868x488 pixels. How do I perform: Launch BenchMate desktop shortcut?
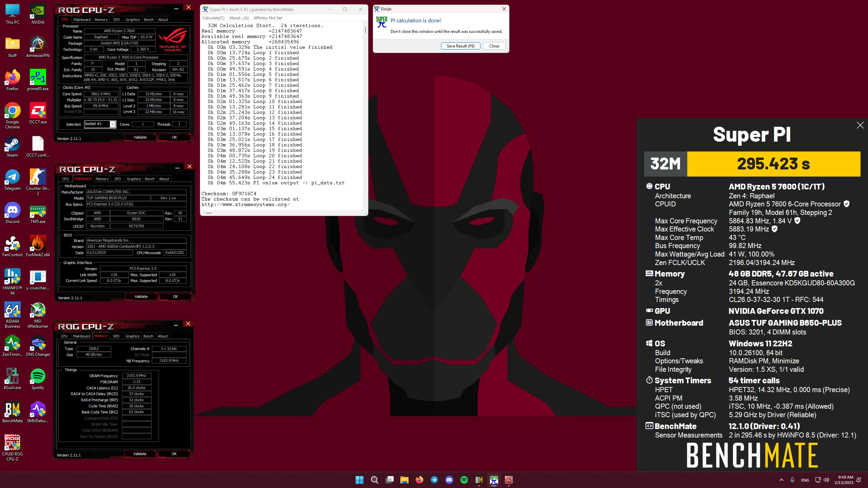click(13, 412)
